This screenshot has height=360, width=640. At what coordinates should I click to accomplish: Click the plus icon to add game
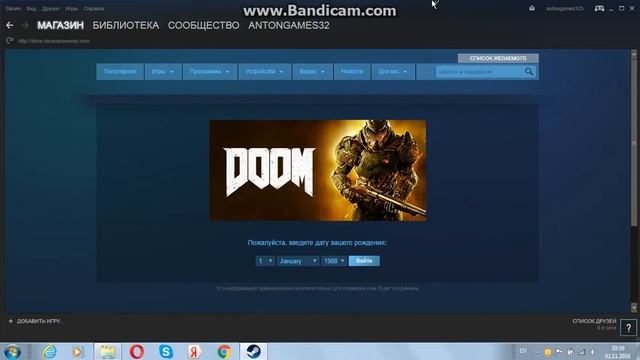11,321
